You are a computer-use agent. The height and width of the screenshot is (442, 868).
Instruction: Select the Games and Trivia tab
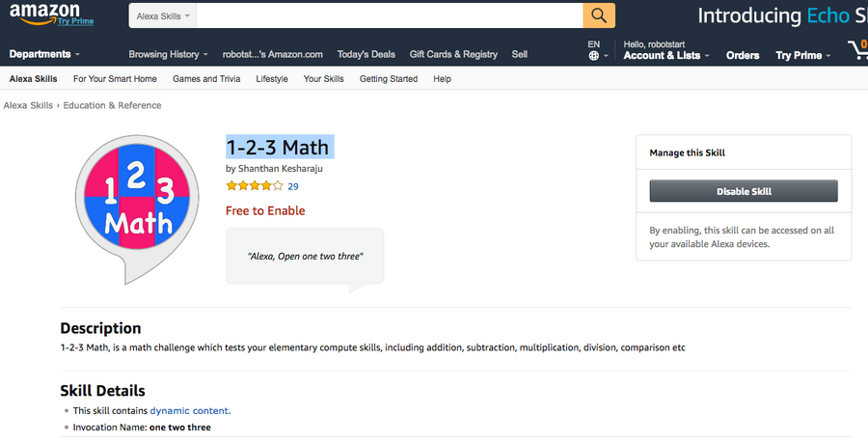pos(206,79)
